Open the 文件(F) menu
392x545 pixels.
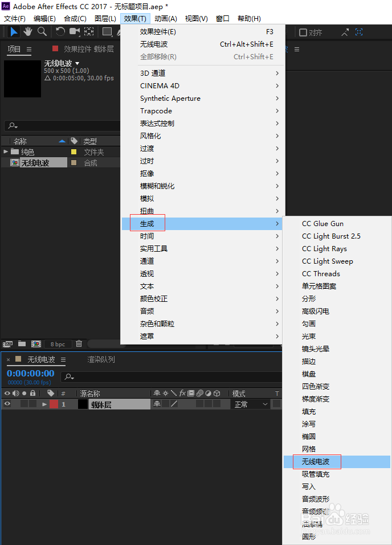(x=15, y=18)
